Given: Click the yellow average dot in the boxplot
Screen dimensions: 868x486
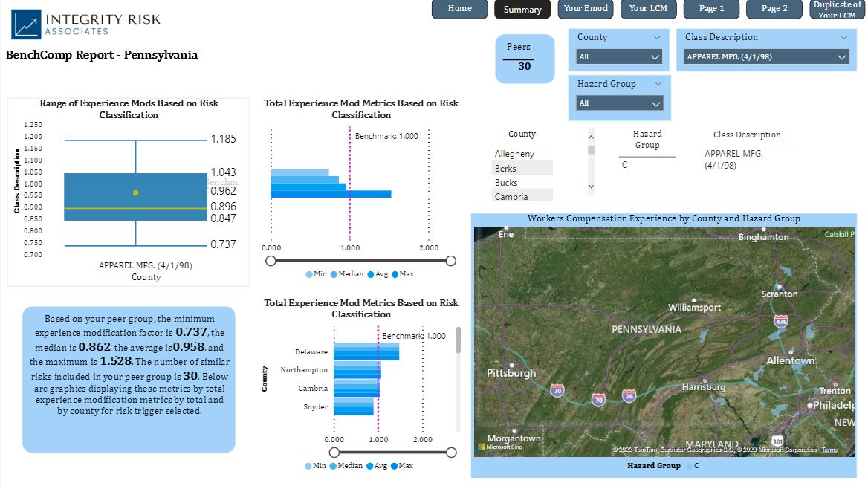Looking at the screenshot, I should (135, 192).
